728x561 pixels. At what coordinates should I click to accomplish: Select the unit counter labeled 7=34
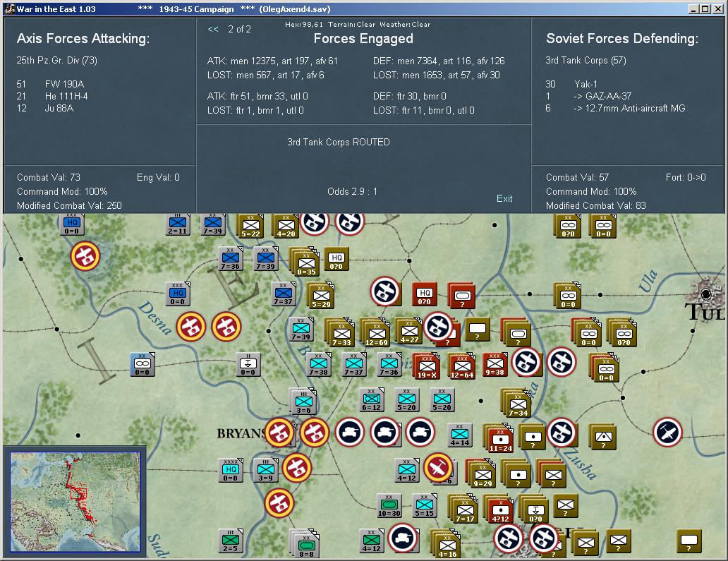(518, 404)
